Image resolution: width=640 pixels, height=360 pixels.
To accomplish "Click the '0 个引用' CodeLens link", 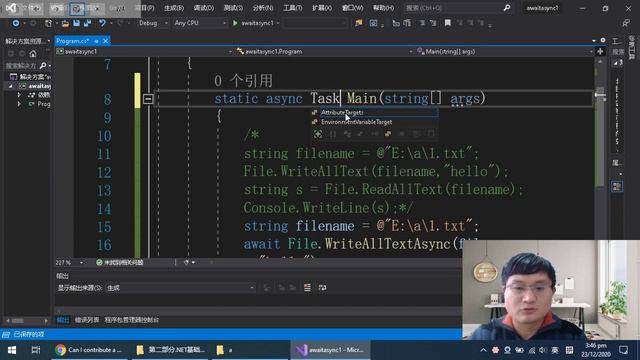I will [x=243, y=81].
